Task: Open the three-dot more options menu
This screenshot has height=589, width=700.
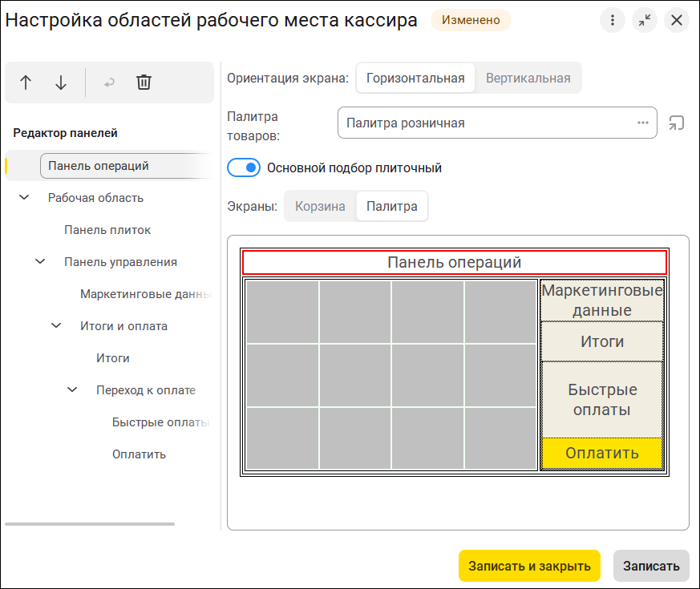Action: [613, 20]
